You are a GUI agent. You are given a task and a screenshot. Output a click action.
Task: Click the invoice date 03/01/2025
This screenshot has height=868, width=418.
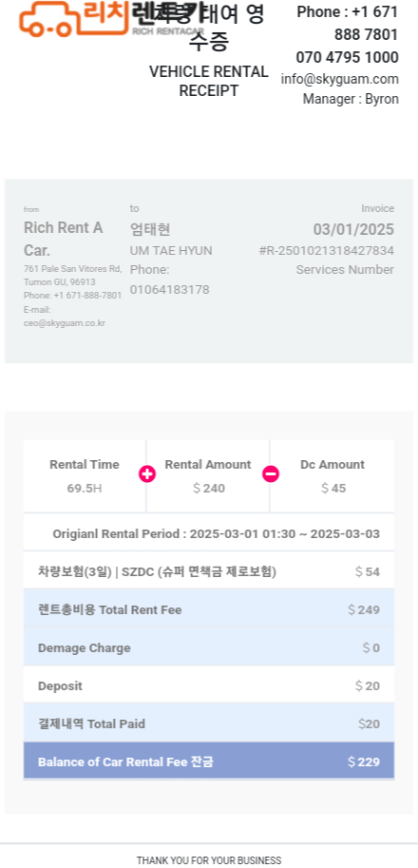pos(353,229)
